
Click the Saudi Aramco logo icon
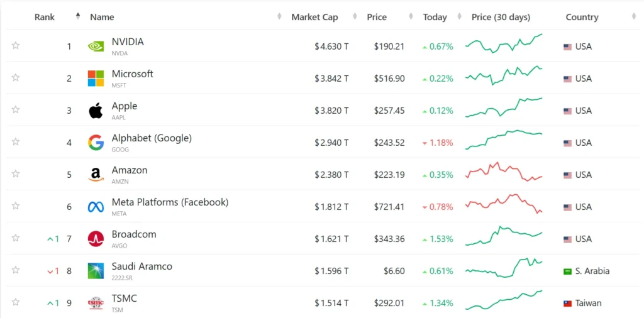pos(96,271)
